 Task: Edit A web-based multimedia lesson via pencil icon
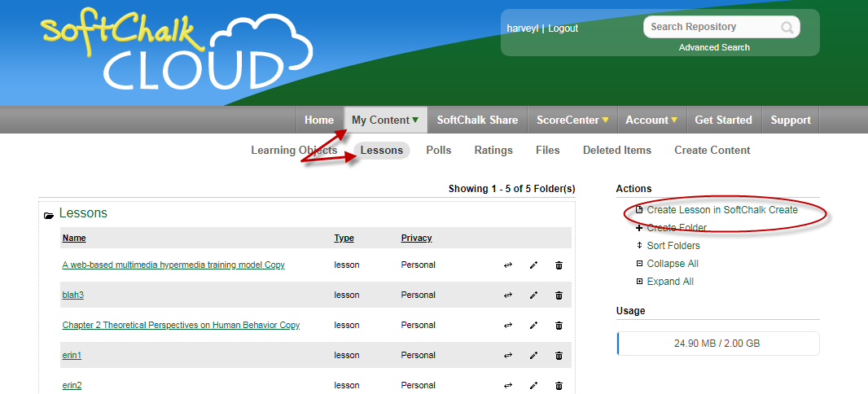[x=533, y=265]
